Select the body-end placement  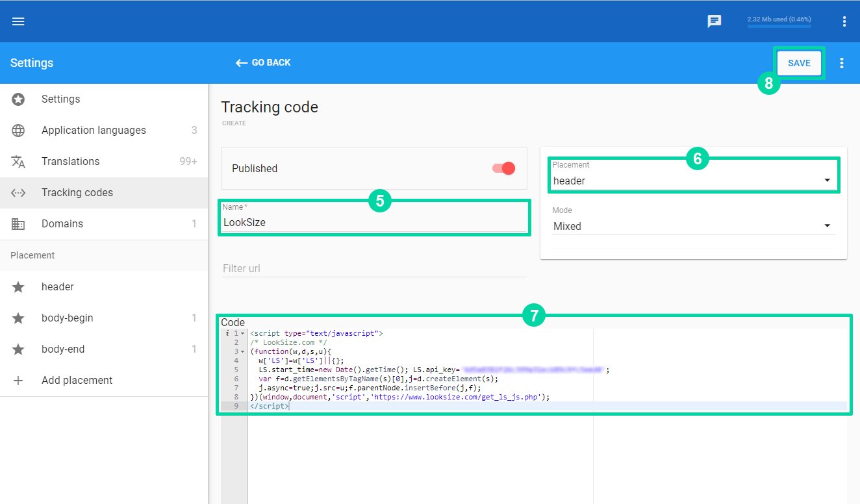[x=104, y=349]
